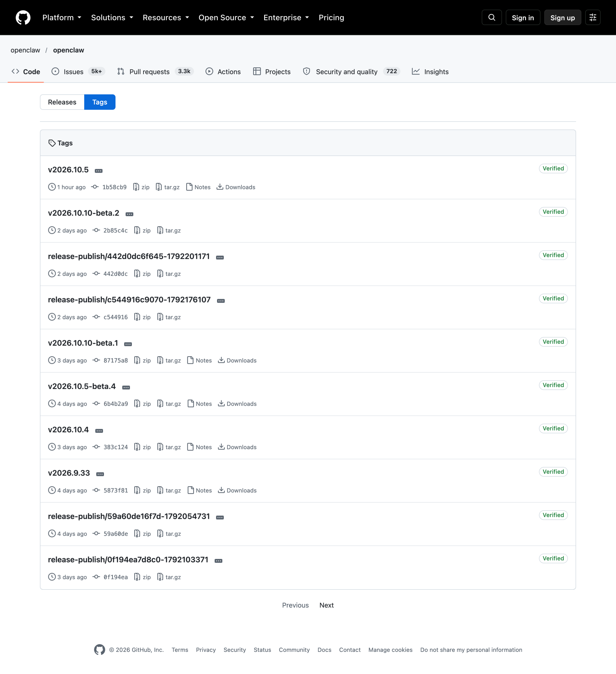
Task: Open the Open Source dropdown menu
Action: pos(226,17)
